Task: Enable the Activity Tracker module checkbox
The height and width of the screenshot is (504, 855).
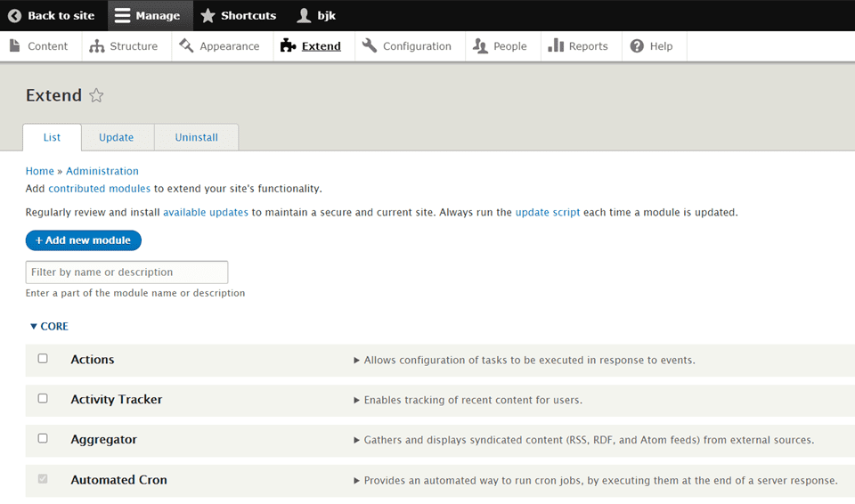Action: (x=43, y=398)
